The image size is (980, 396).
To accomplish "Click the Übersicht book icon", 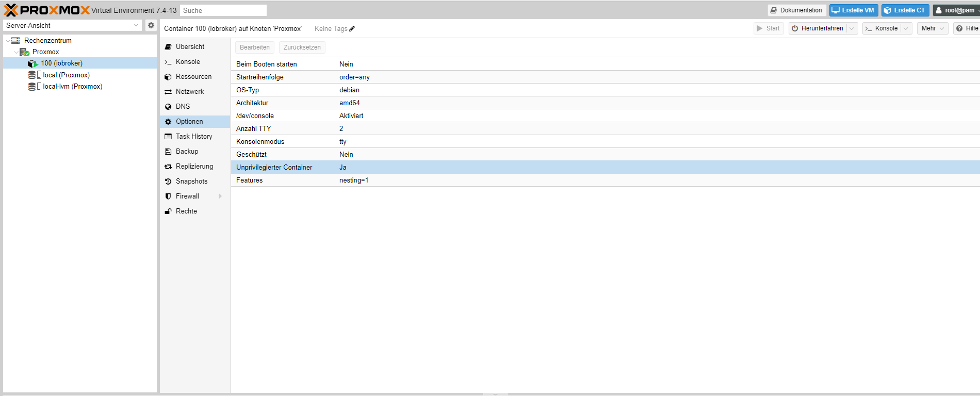I will [x=168, y=47].
